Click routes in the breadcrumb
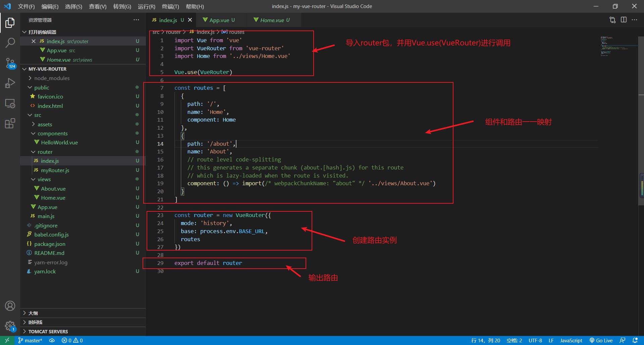Image resolution: width=644 pixels, height=345 pixels. pos(233,32)
